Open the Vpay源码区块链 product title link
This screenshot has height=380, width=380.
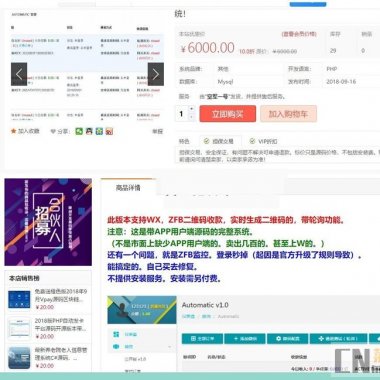tap(61, 295)
